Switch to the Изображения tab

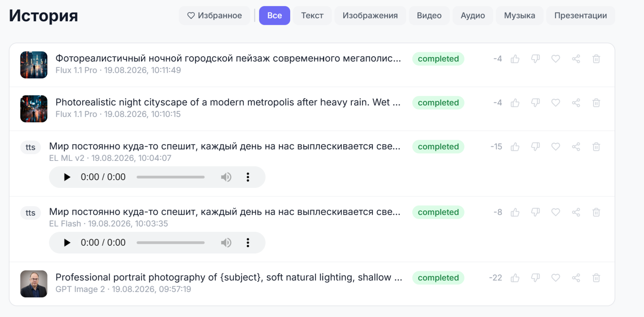[370, 16]
